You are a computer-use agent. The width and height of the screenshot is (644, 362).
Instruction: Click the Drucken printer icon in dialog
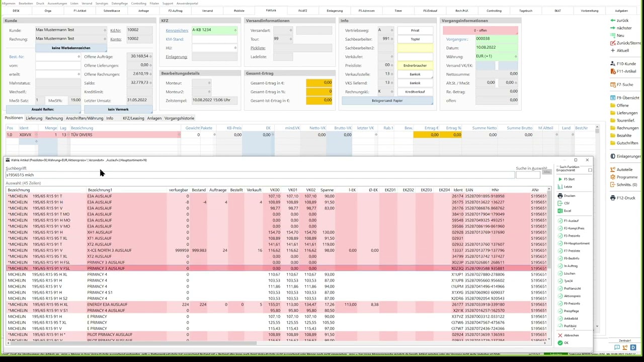tap(560, 196)
